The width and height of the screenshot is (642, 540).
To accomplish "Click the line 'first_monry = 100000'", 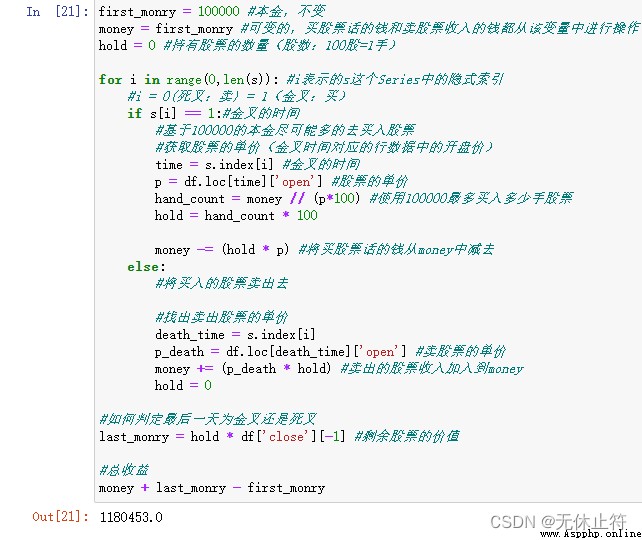I will pos(169,11).
